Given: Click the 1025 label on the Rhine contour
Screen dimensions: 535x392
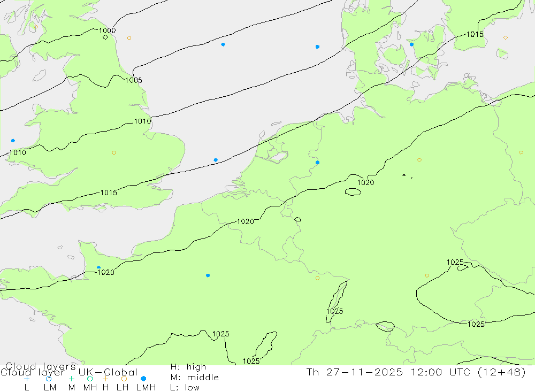Looking at the screenshot, I should click(x=335, y=311).
